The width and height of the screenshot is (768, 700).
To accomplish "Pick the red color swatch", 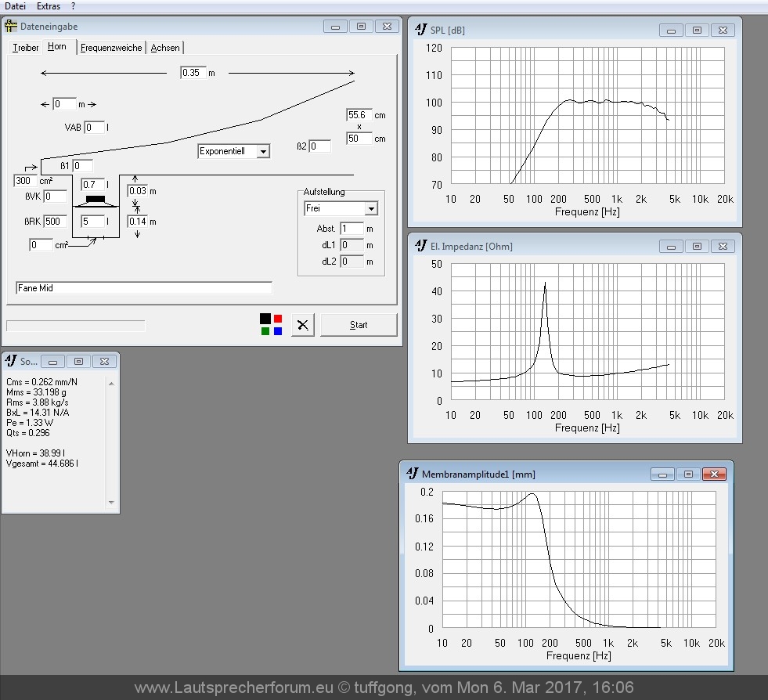I will point(278,319).
